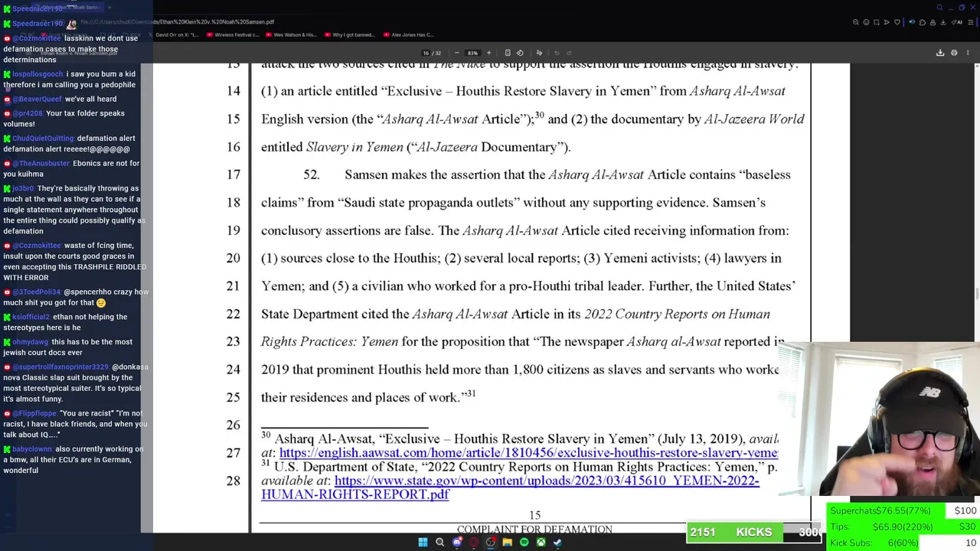Click the PDF vertical scrollbar thumb
The width and height of the screenshot is (980, 551).
point(977,295)
